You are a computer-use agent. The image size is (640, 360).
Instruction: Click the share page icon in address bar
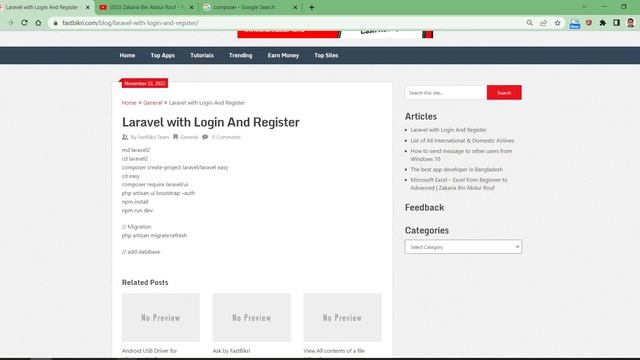544,23
